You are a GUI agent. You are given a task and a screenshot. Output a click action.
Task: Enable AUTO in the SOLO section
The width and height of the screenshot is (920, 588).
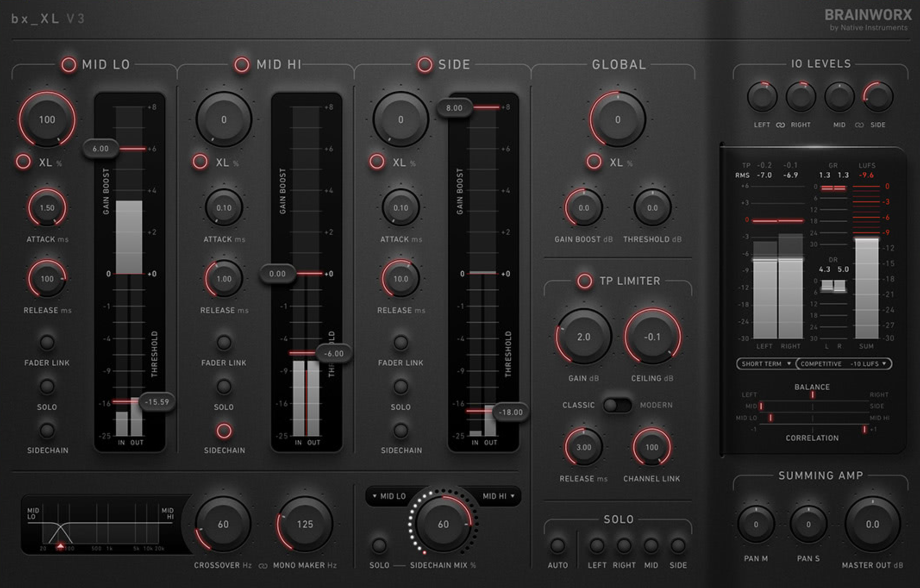[558, 545]
